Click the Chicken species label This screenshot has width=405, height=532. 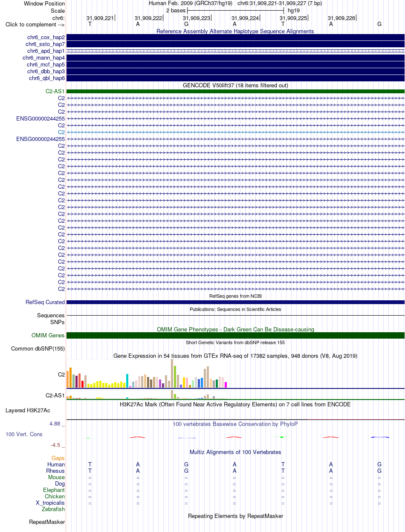click(55, 497)
